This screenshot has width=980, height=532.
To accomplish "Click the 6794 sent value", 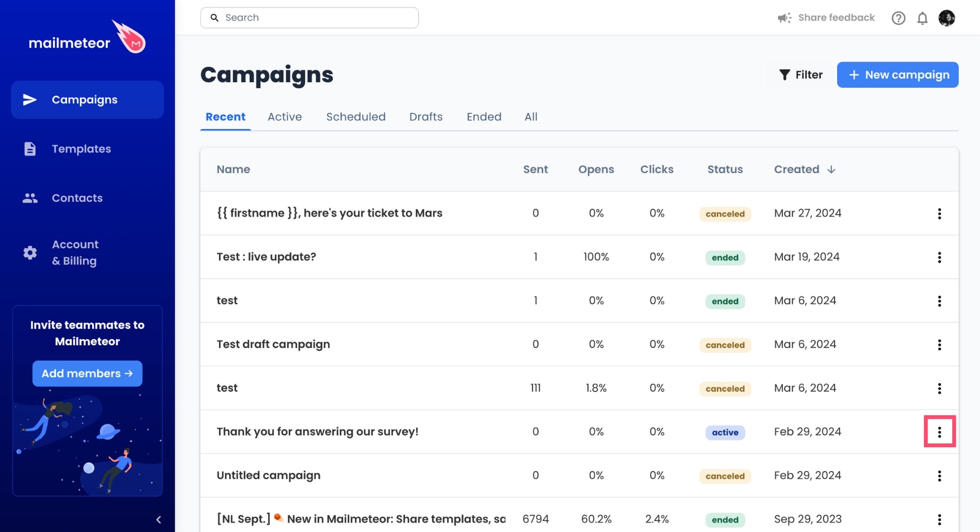I will pos(535,519).
